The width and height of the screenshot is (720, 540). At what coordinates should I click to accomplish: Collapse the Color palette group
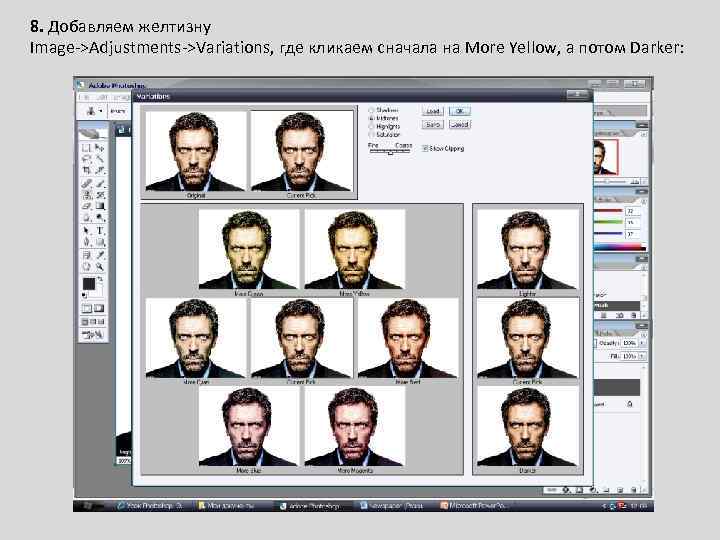tap(641, 191)
